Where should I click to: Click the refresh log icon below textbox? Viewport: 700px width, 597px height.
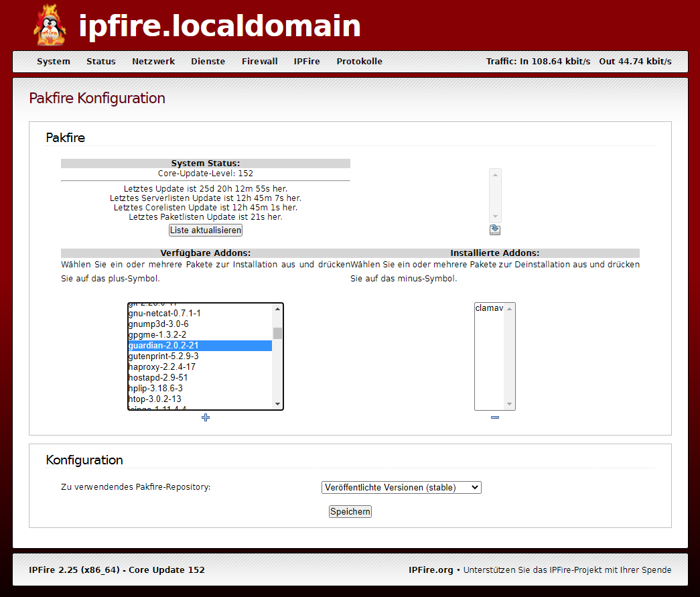[494, 230]
